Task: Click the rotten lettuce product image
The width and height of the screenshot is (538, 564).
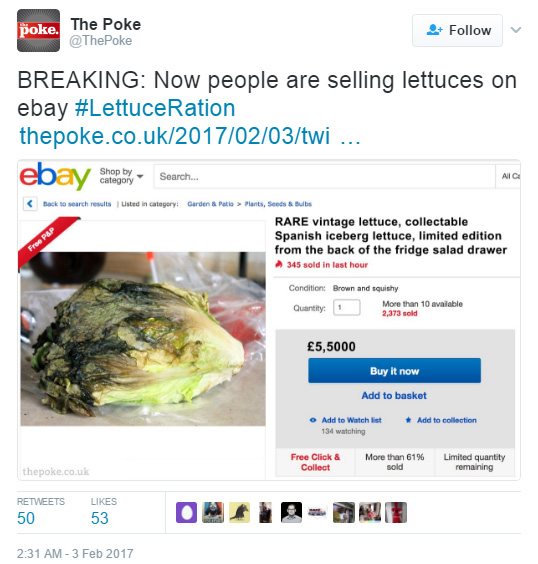Action: pos(143,339)
